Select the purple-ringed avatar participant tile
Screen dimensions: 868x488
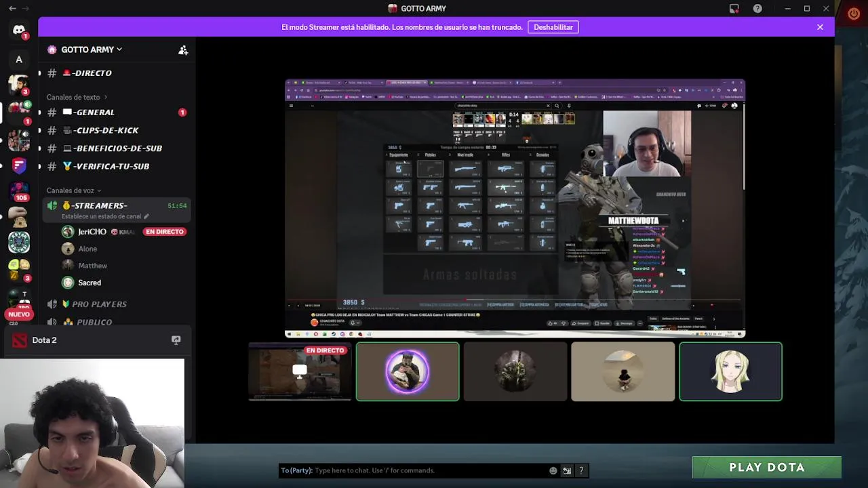point(408,371)
